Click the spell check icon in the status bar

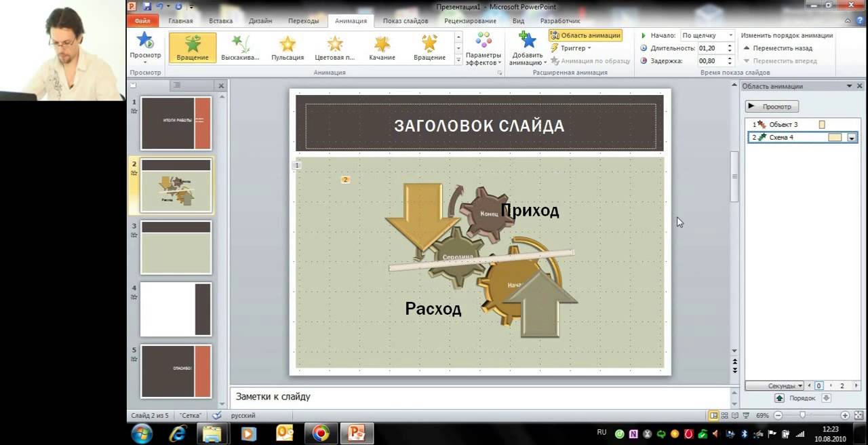click(x=217, y=415)
